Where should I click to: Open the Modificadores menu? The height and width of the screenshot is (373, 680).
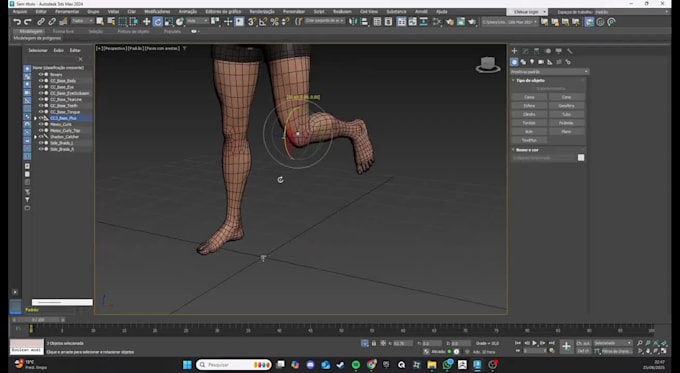coord(157,12)
